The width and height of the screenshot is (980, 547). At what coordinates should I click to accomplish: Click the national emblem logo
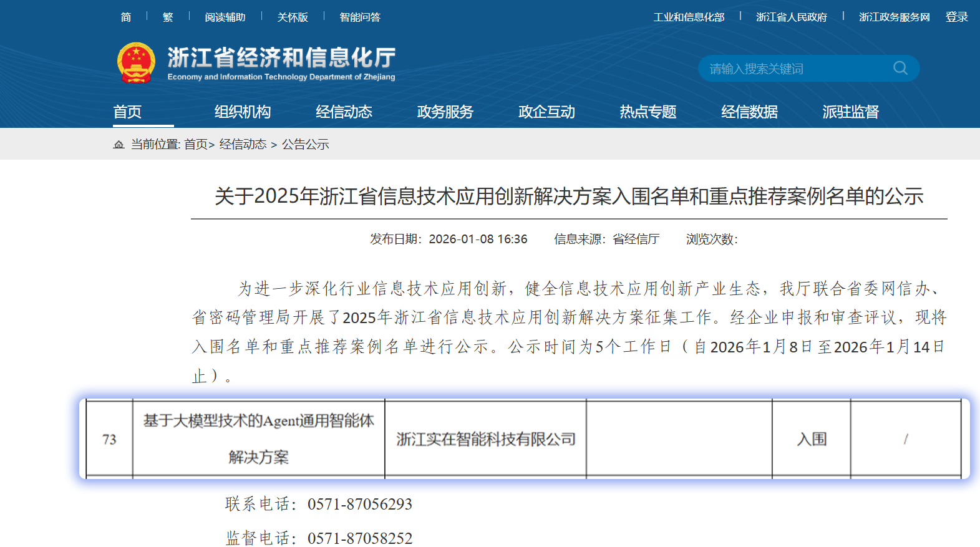(x=136, y=63)
